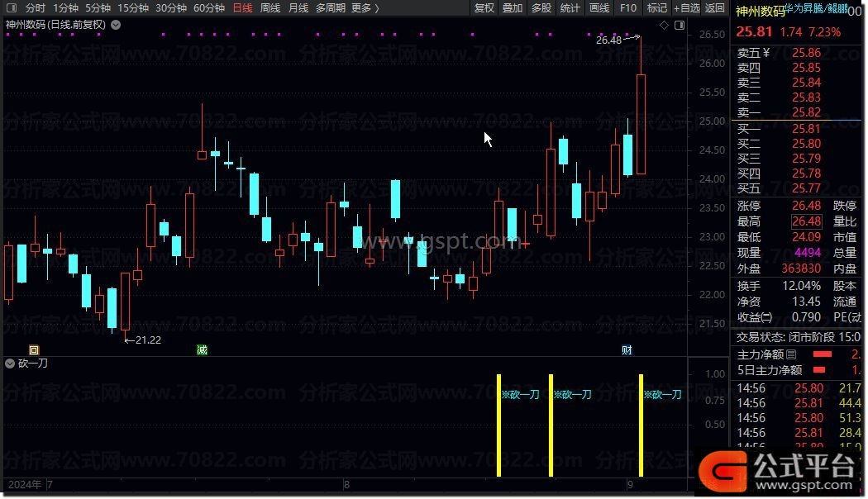Viewport: 868px width, 499px height.
Task: Click the 26.48 high price label on chart
Action: click(x=608, y=40)
